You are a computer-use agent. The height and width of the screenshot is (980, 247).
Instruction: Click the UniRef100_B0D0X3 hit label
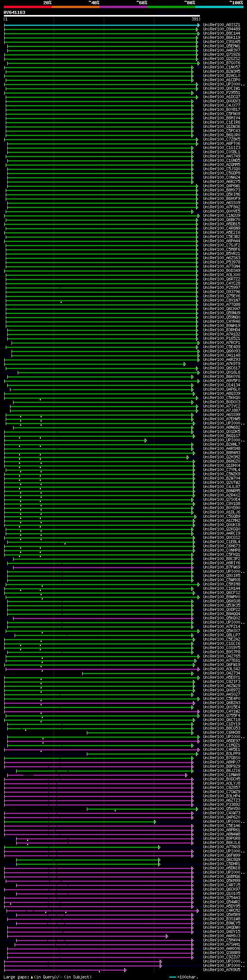tap(222, 402)
